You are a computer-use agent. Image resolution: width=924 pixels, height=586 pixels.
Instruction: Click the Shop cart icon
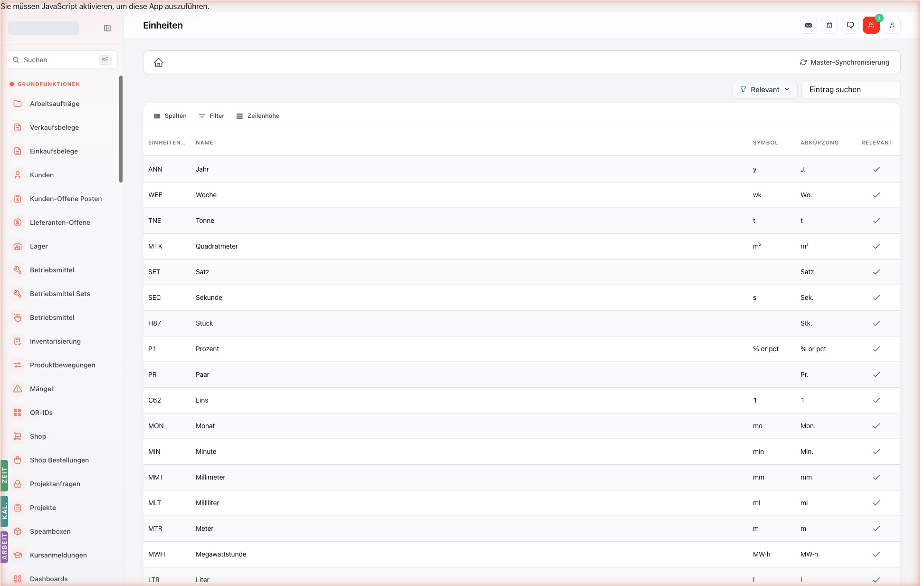18,436
